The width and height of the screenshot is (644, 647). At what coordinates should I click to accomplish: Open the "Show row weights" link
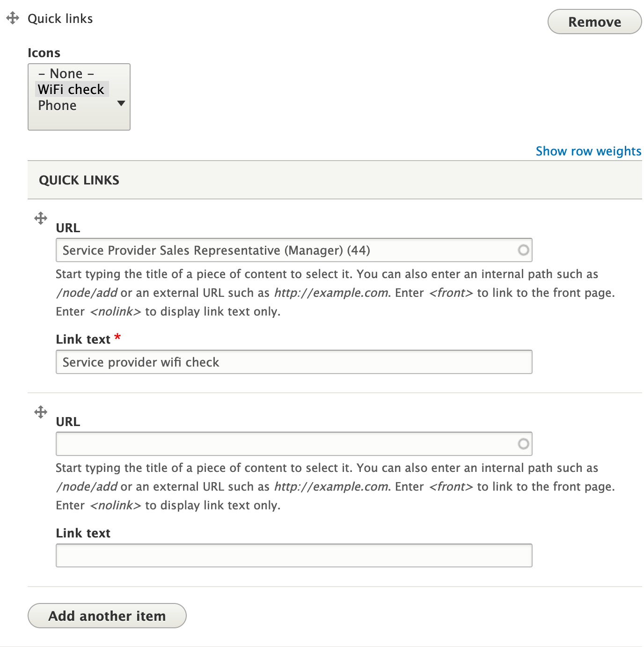click(x=588, y=151)
